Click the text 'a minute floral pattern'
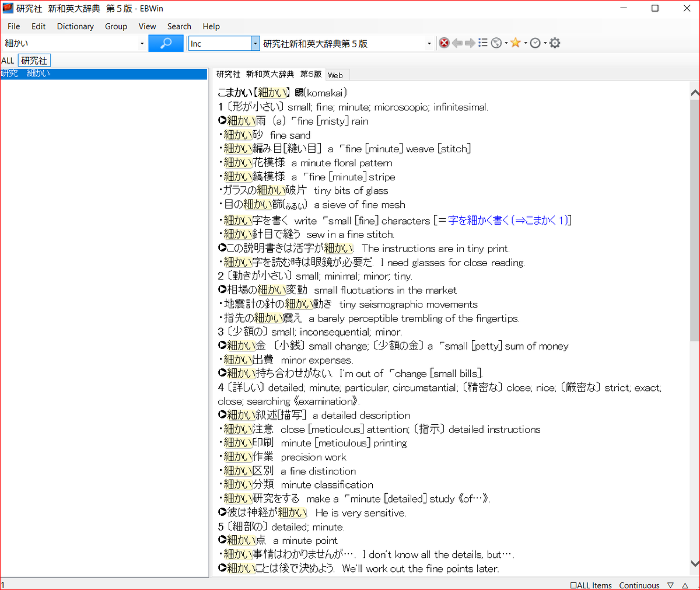 pos(342,163)
